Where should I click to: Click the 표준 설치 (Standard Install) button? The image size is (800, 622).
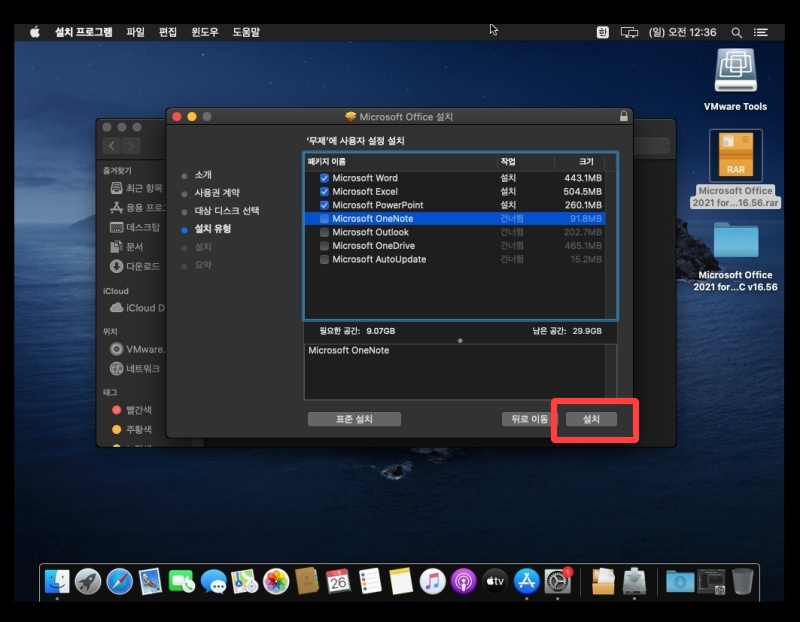point(354,419)
